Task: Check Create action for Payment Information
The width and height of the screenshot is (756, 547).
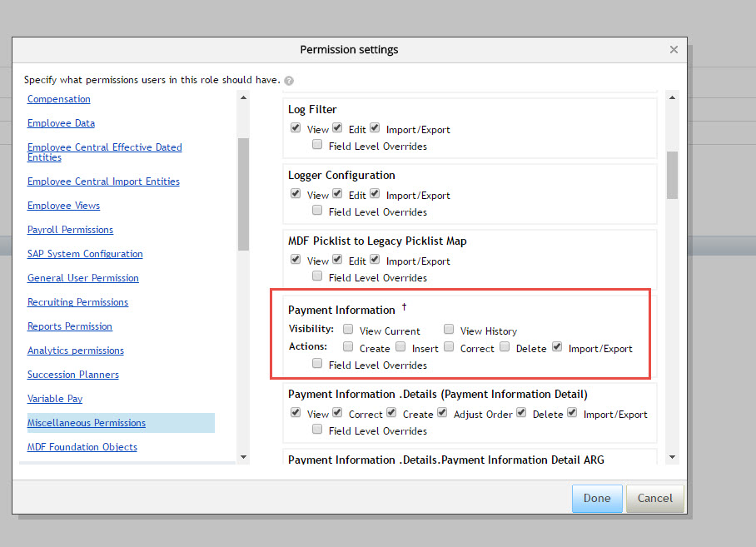Action: coord(348,346)
